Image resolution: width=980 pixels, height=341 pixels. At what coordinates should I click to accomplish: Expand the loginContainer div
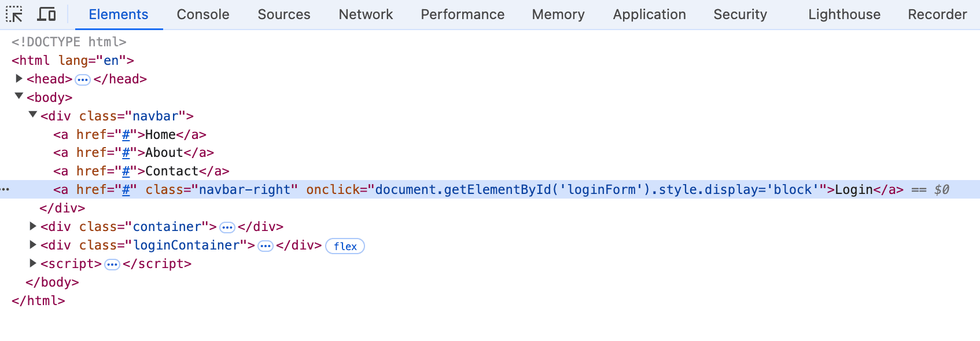click(x=33, y=244)
